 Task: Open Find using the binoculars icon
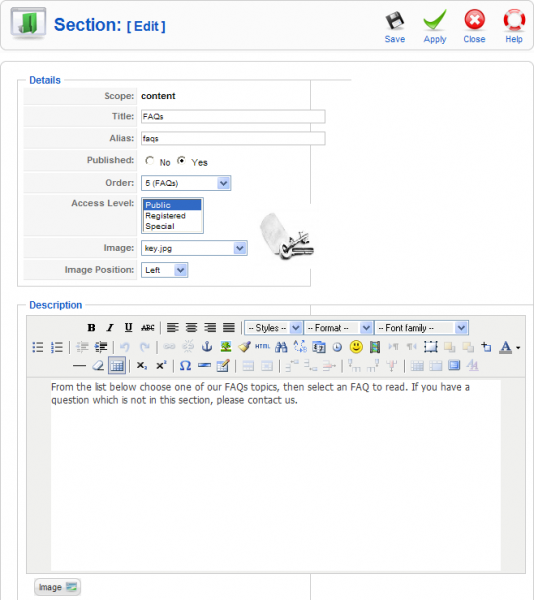[x=281, y=347]
